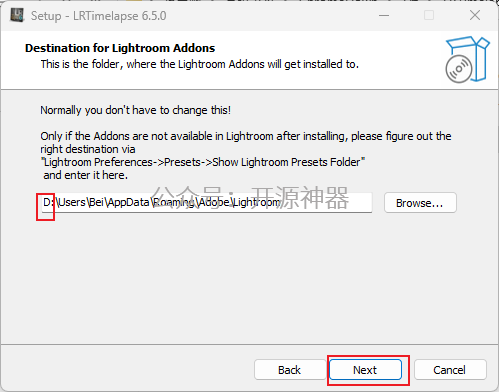
Task: Click Browse… to choose a different folder
Action: click(420, 203)
